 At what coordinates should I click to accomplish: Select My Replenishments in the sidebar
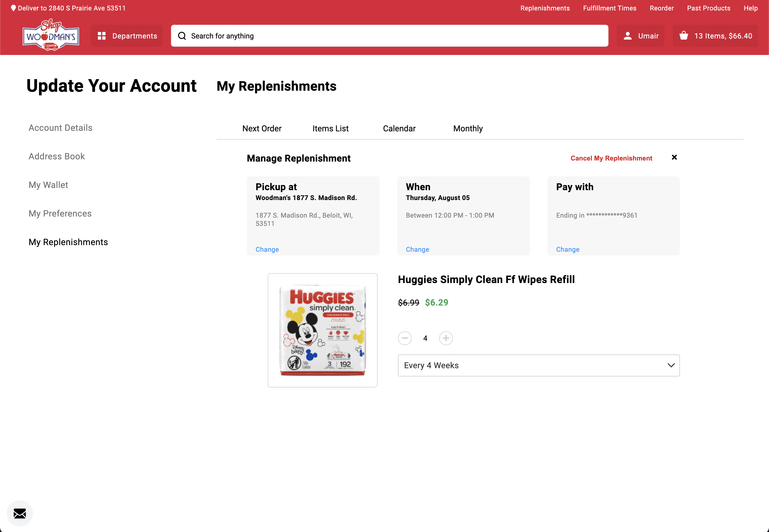[x=68, y=242]
